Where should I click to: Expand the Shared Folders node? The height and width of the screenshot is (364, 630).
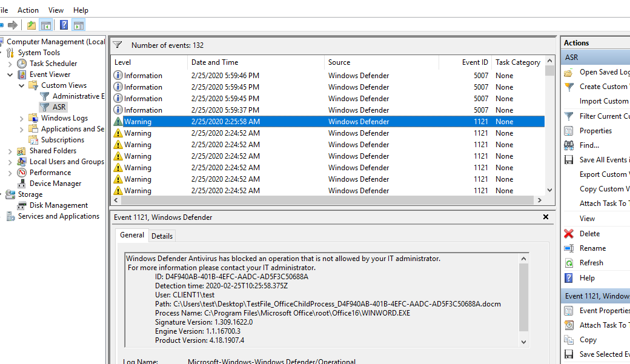point(10,151)
